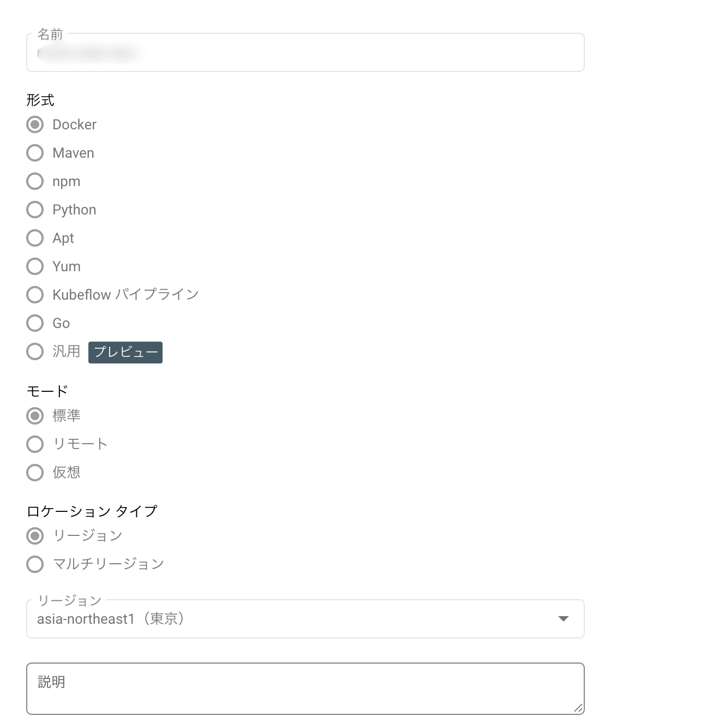
Task: Choose マルチリージョン location type
Action: coord(35,564)
